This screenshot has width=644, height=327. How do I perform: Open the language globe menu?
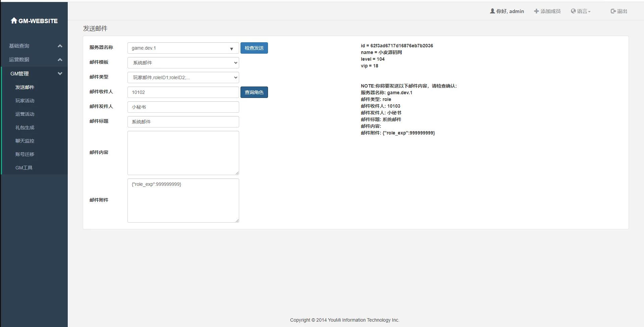tap(573, 11)
